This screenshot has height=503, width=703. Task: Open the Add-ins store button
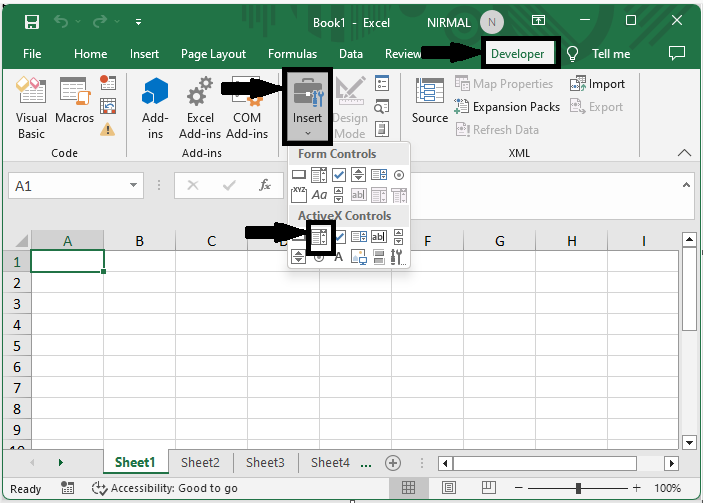pos(155,108)
